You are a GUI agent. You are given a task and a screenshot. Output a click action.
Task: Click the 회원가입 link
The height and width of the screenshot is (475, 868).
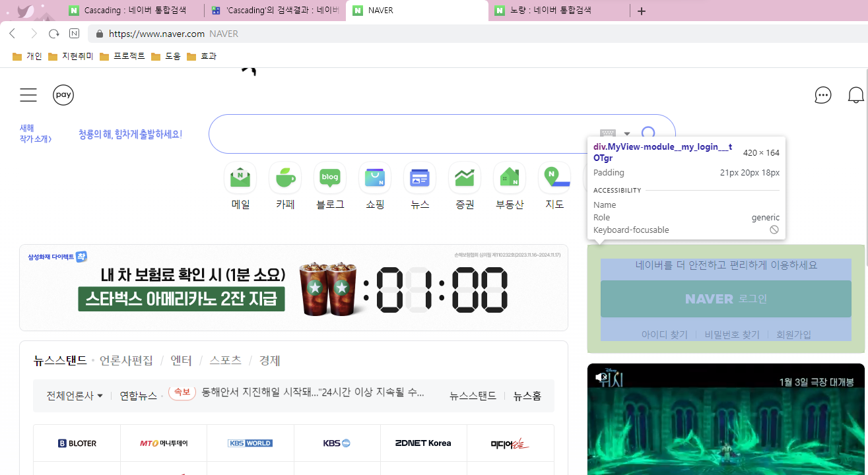click(x=793, y=334)
